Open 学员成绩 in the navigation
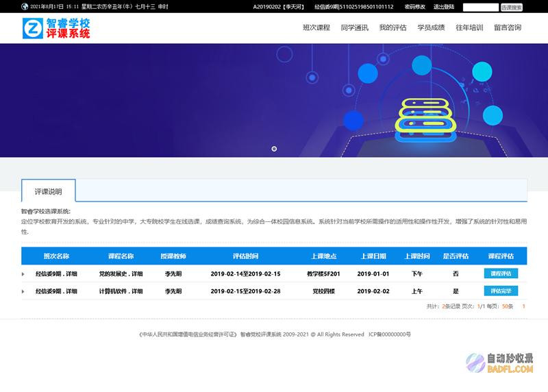 tap(431, 27)
